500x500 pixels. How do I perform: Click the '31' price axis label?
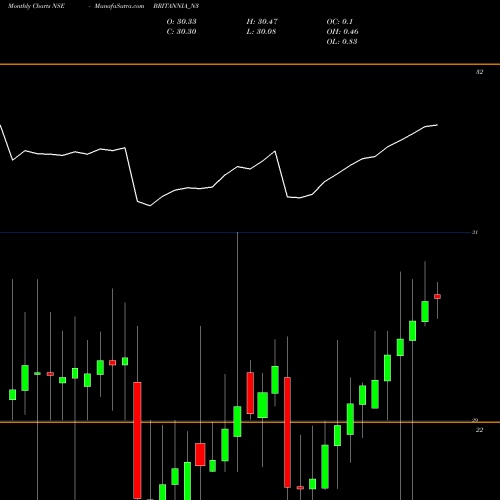(475, 232)
